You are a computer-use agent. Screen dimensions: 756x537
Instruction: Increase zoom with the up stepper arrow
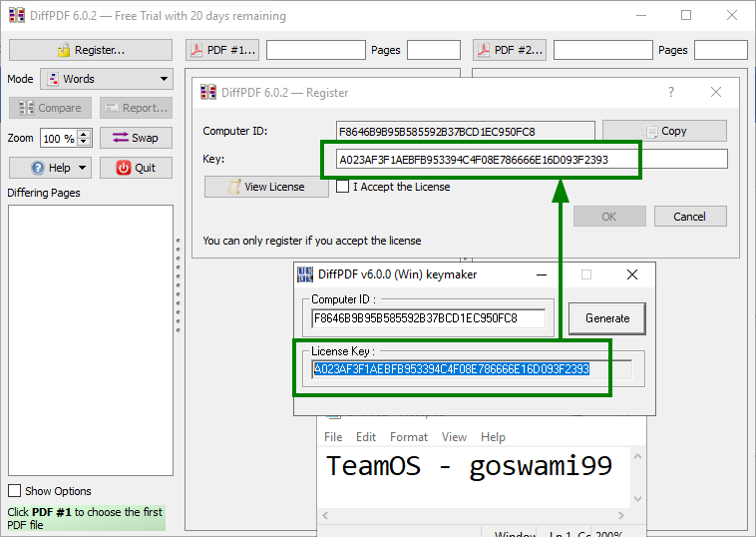click(x=84, y=134)
